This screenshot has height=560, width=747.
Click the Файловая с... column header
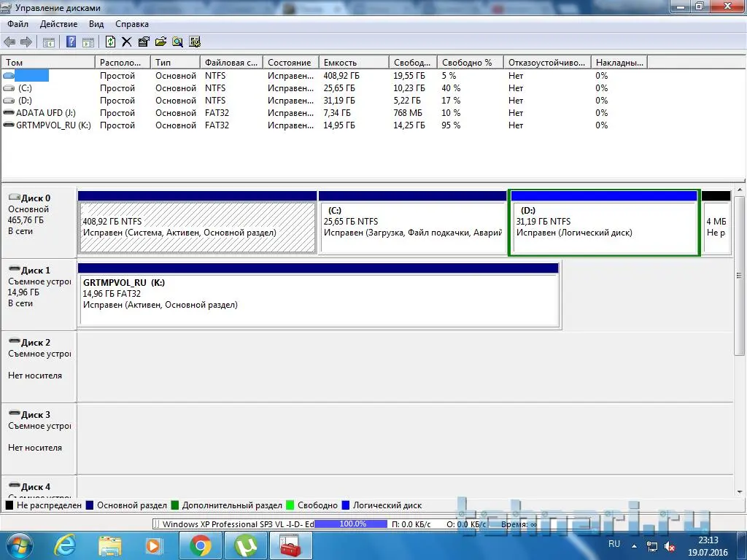pos(231,63)
